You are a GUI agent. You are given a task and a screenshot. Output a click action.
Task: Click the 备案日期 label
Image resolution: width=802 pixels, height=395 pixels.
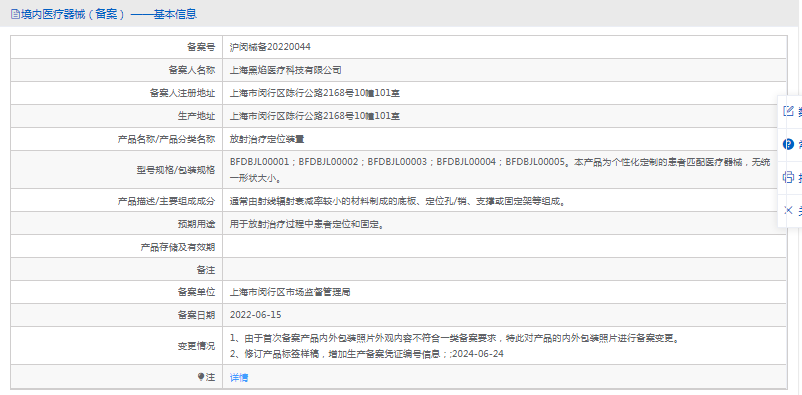[x=196, y=315]
